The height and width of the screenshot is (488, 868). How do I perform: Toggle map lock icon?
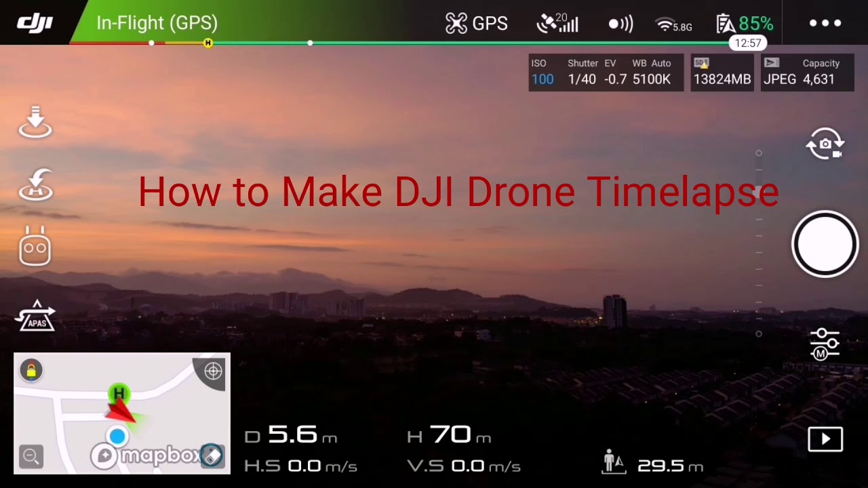pos(31,370)
